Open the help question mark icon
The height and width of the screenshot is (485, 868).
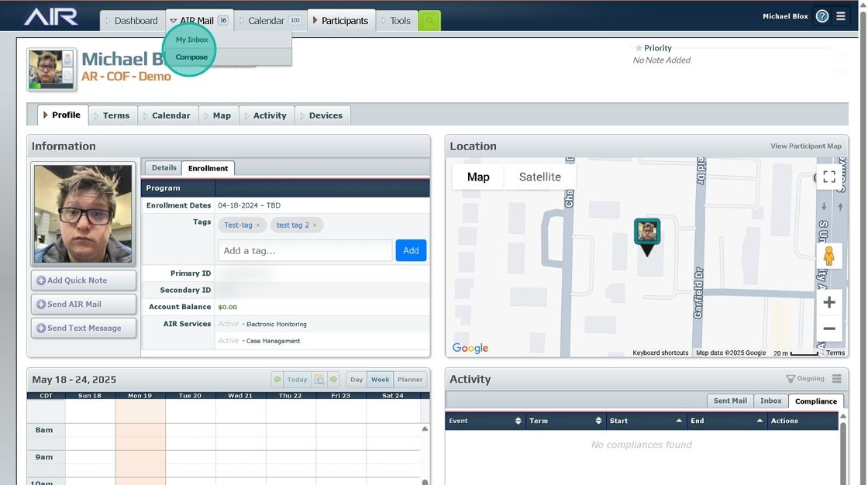[x=822, y=16]
